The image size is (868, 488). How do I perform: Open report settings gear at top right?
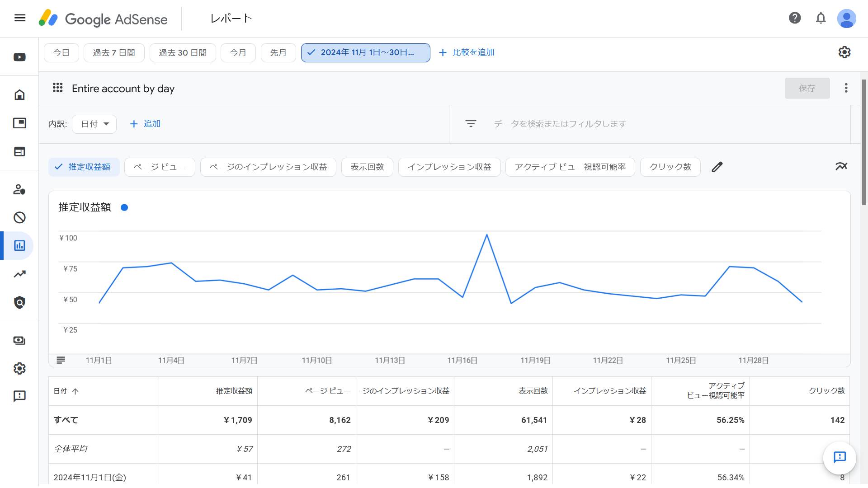(844, 52)
